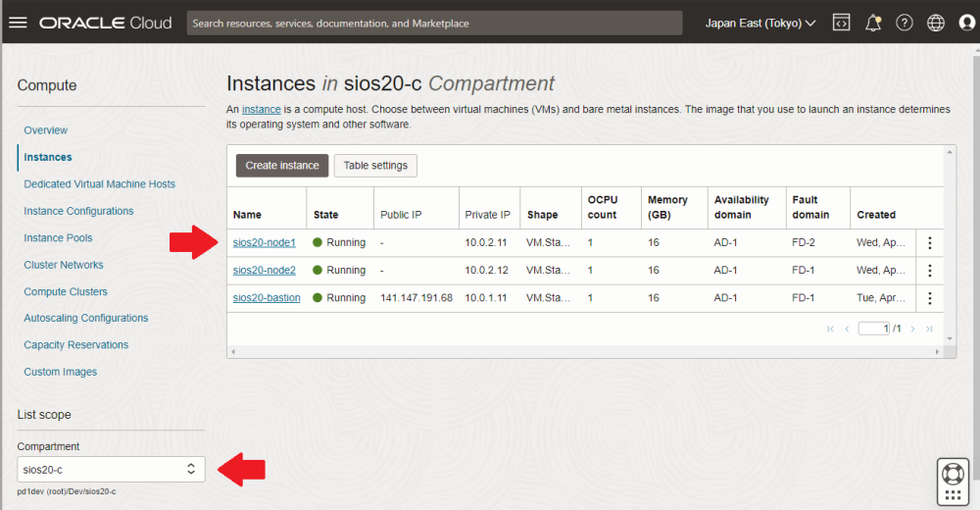Screen dimensions: 980x510
Task: Click the public IP 141.147.191.68
Action: pyautogui.click(x=416, y=298)
